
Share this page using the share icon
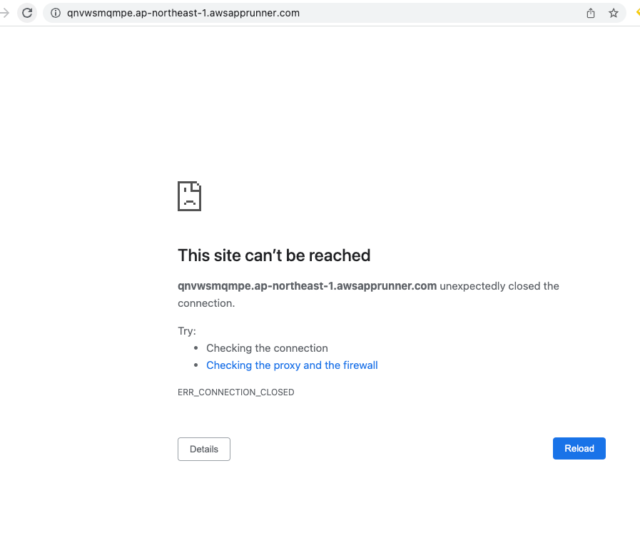pyautogui.click(x=591, y=13)
